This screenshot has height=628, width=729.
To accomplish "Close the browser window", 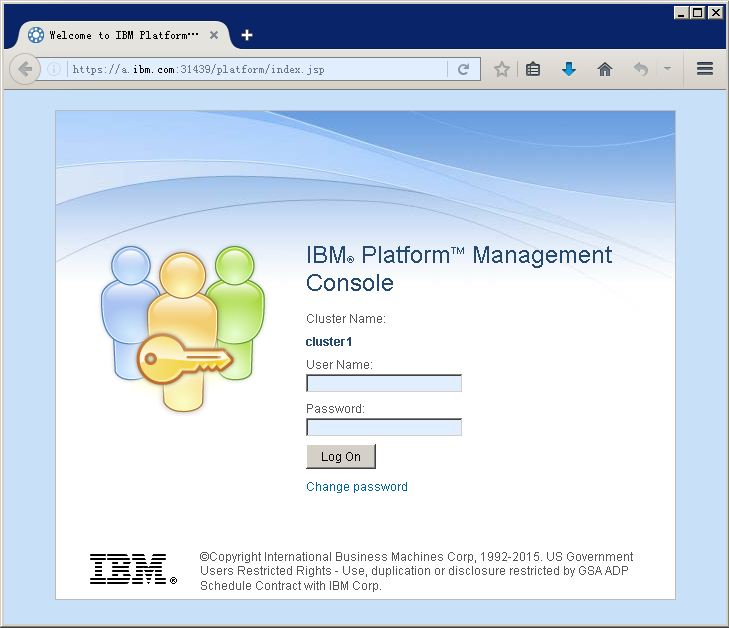I will [715, 13].
